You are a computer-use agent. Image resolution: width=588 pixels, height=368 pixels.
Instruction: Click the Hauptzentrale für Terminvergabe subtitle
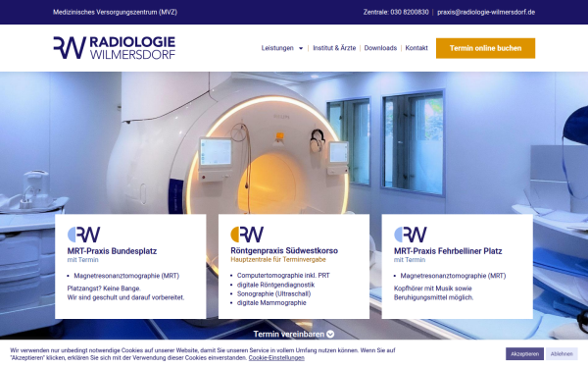[278, 259]
